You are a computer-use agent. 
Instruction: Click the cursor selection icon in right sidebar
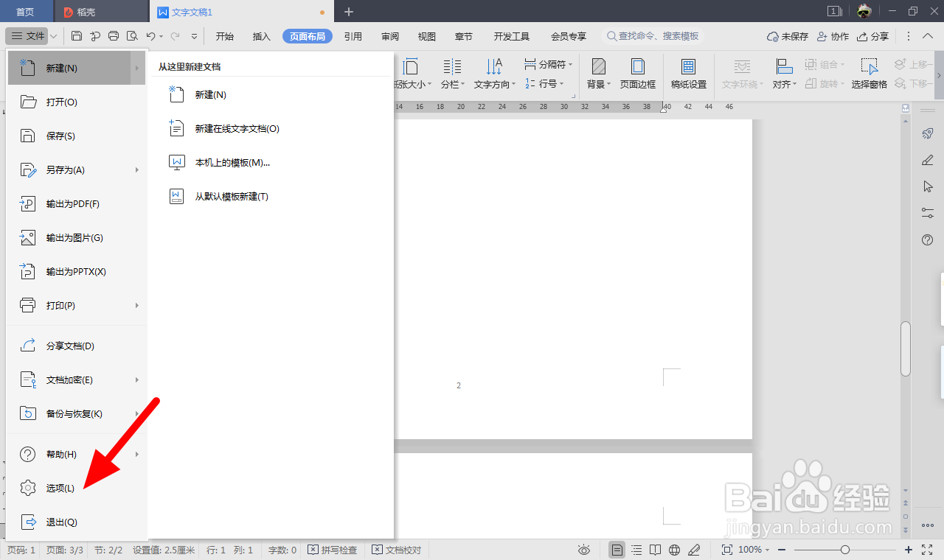928,186
